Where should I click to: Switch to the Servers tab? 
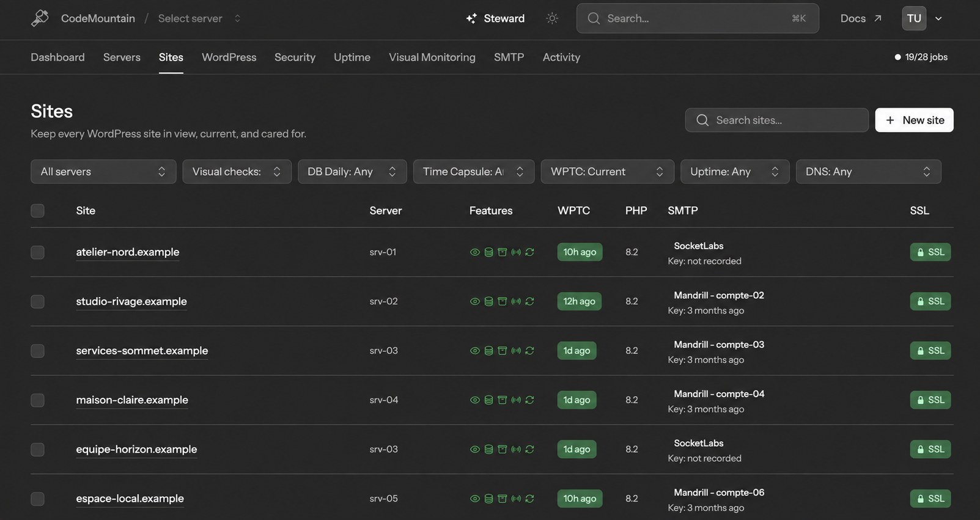pyautogui.click(x=122, y=57)
